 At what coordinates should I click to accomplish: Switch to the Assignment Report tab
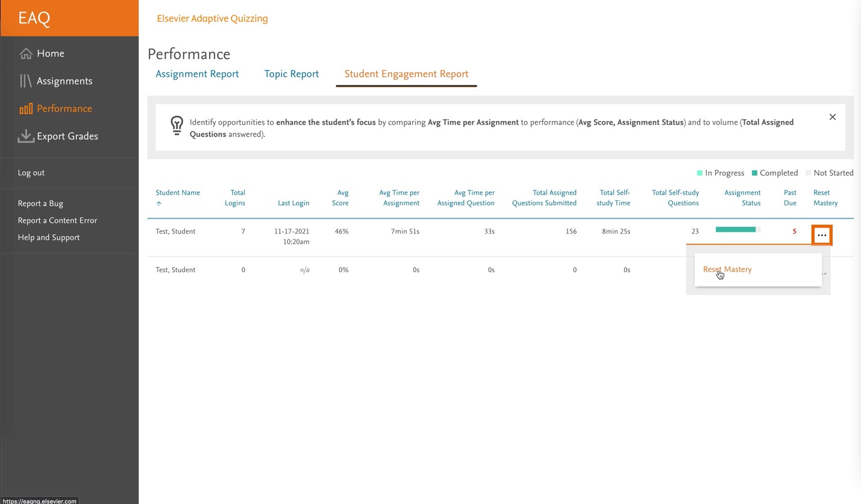[197, 74]
